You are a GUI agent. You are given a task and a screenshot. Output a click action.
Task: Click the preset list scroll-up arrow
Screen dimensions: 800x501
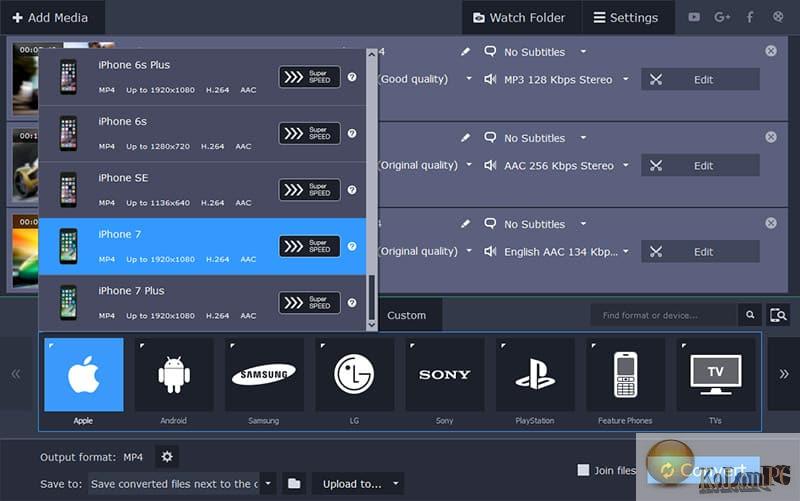pyautogui.click(x=372, y=54)
